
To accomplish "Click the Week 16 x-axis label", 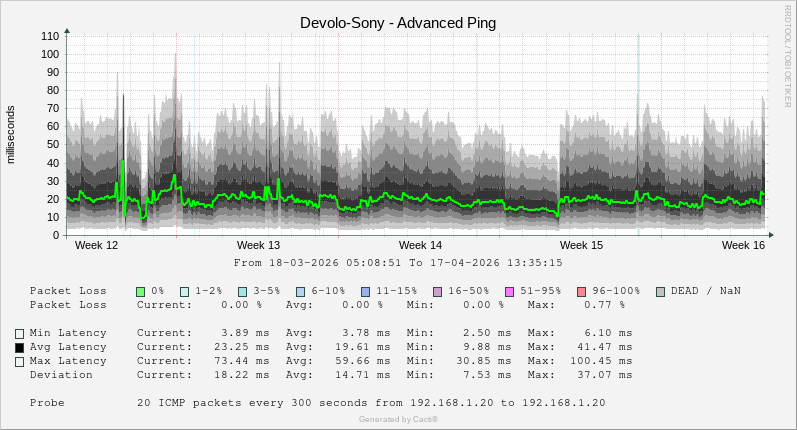I will click(743, 245).
